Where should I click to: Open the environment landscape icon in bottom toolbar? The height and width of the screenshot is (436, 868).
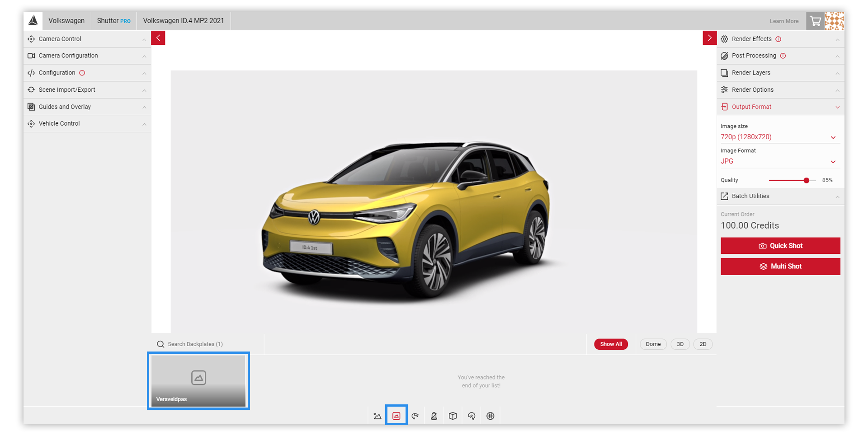[x=377, y=416]
